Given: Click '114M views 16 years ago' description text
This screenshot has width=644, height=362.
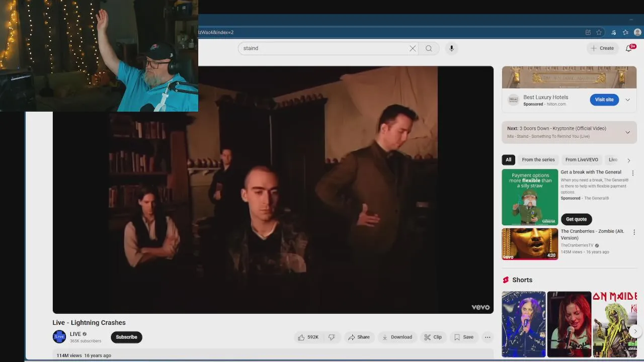Looking at the screenshot, I should [84, 355].
